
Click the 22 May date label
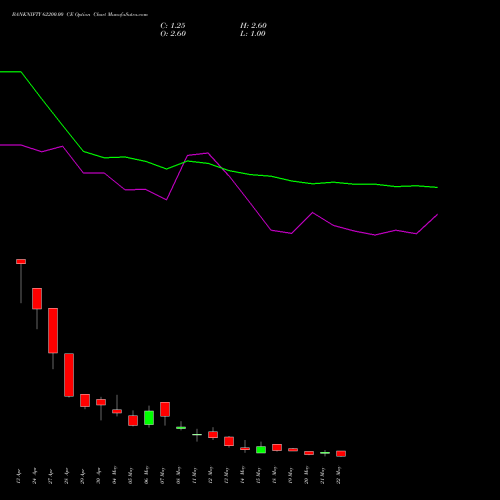[339, 475]
